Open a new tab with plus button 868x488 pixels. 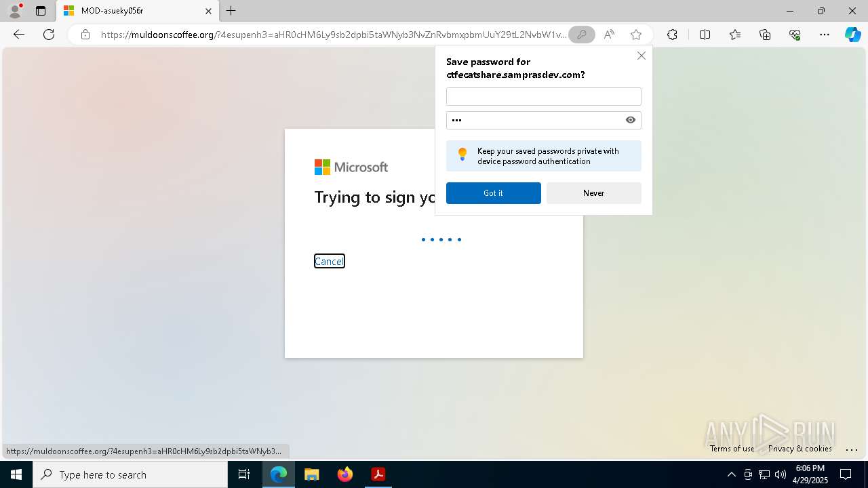click(x=231, y=11)
